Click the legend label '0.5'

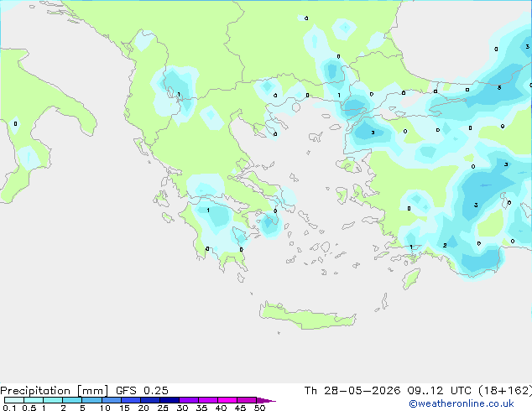29,408
